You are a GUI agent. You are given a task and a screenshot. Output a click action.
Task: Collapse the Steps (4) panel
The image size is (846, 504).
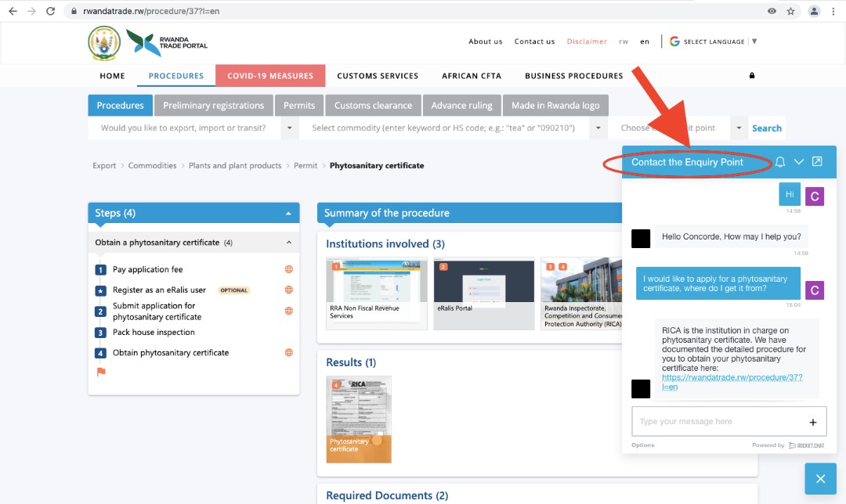click(x=288, y=214)
